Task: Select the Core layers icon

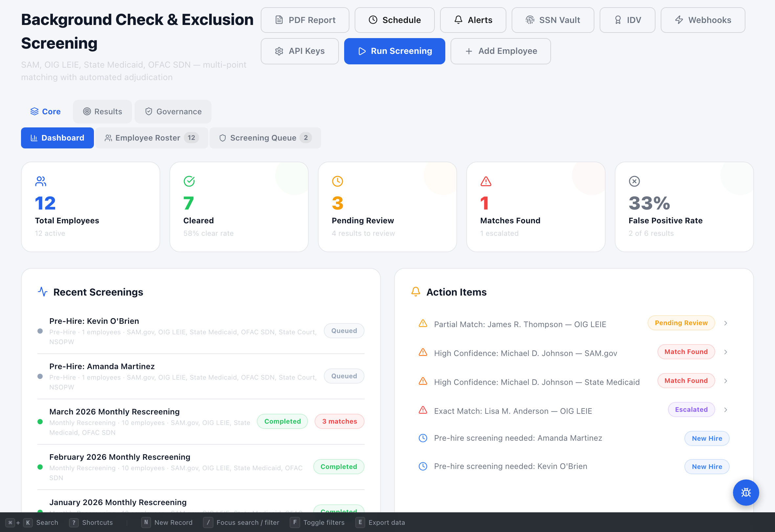Action: pos(35,111)
